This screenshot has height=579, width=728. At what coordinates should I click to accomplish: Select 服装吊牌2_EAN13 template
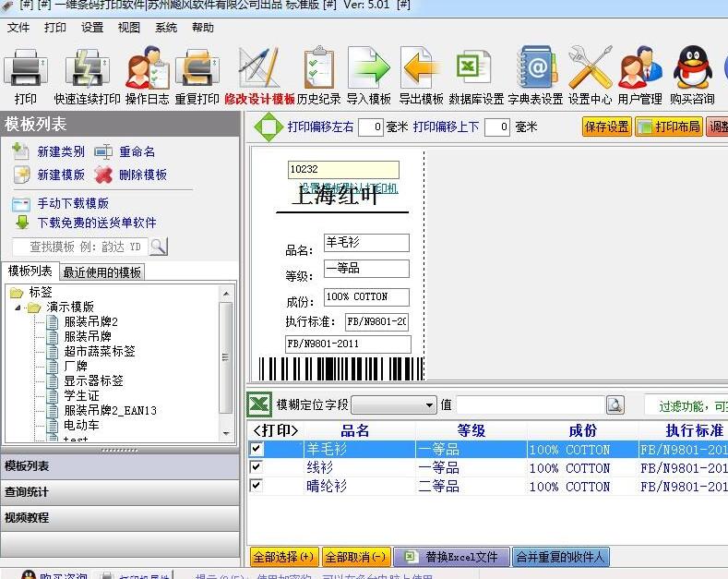click(110, 410)
